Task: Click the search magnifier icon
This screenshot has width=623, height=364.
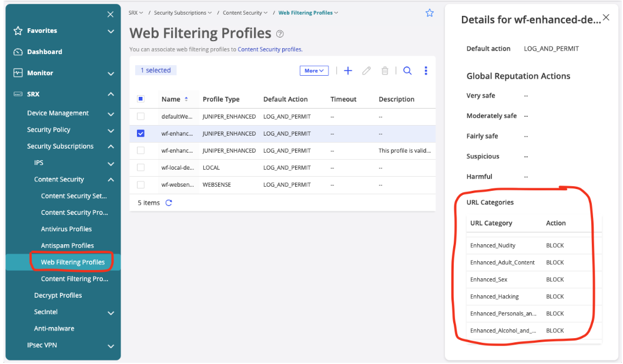Action: point(407,71)
